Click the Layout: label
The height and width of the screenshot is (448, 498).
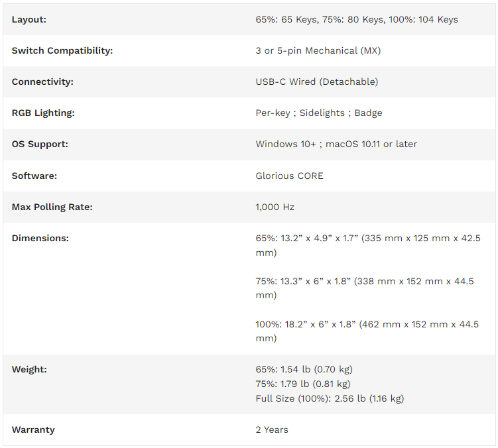click(x=29, y=20)
